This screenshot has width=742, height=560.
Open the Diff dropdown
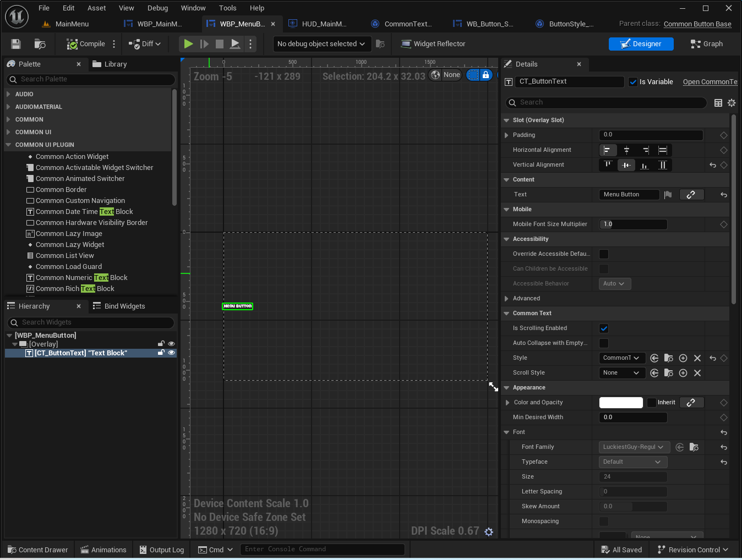coord(145,44)
